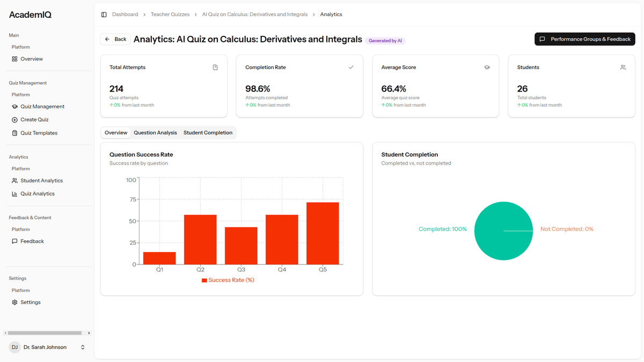Click the clipboard icon on Total Attempts card
This screenshot has width=644, height=362.
point(215,67)
